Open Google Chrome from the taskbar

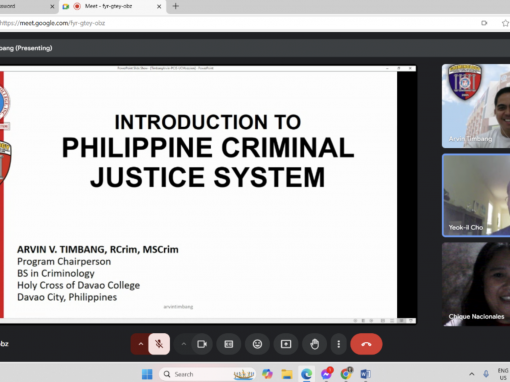pyautogui.click(x=346, y=374)
